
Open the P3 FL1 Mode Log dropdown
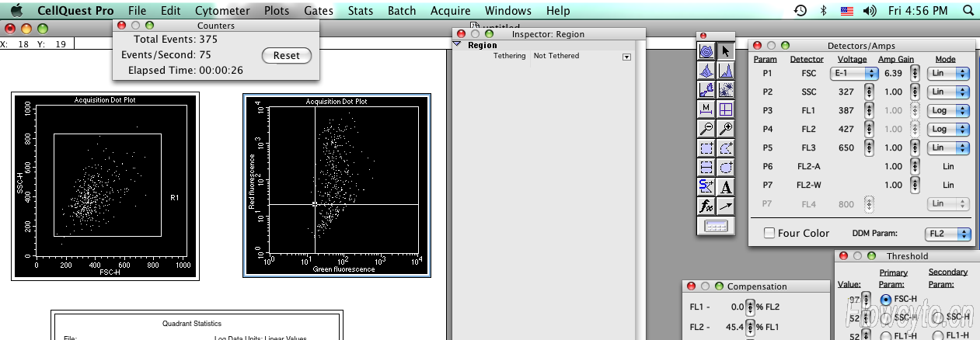click(950, 110)
